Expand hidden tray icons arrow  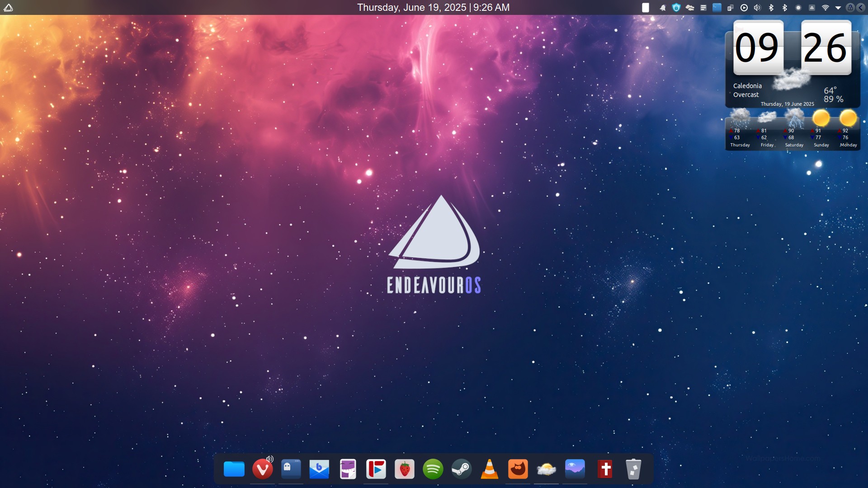pyautogui.click(x=838, y=8)
